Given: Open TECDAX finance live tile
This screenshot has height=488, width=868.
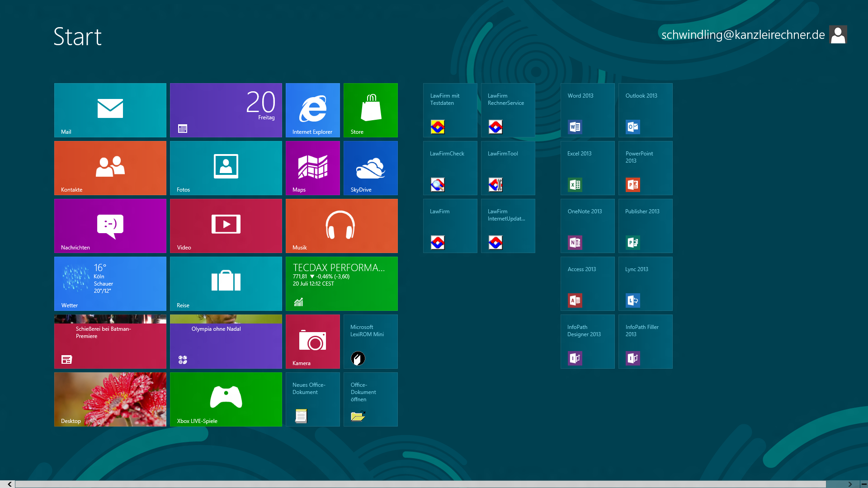Looking at the screenshot, I should [341, 284].
